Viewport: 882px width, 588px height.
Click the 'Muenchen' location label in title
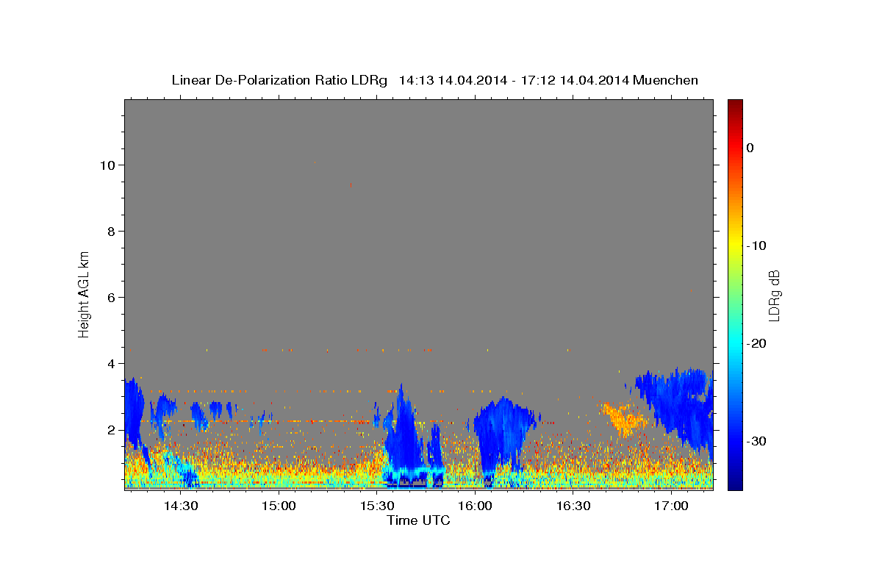[x=666, y=80]
